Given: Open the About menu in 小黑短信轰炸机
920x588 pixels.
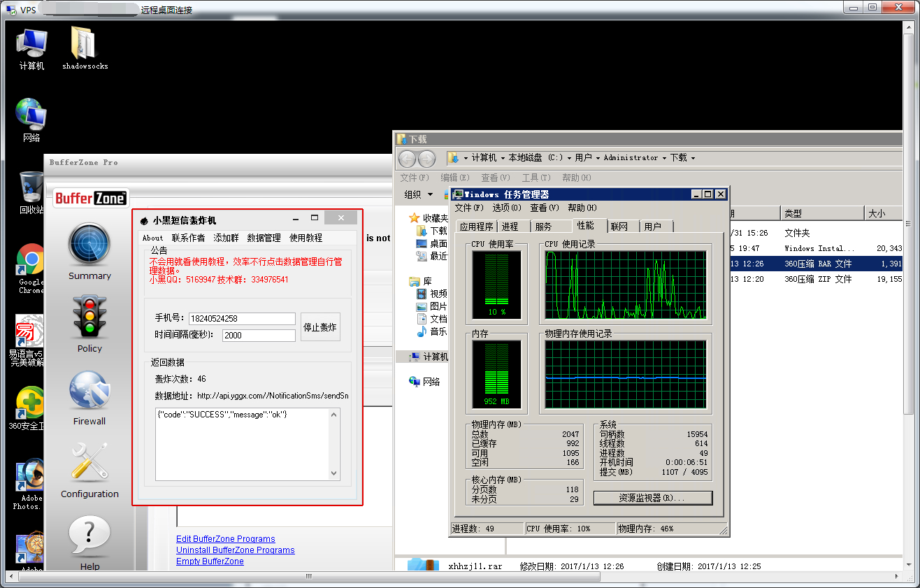Looking at the screenshot, I should tap(153, 238).
